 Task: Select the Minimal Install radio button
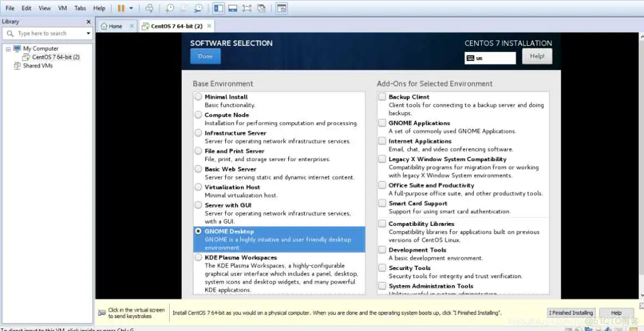(198, 97)
